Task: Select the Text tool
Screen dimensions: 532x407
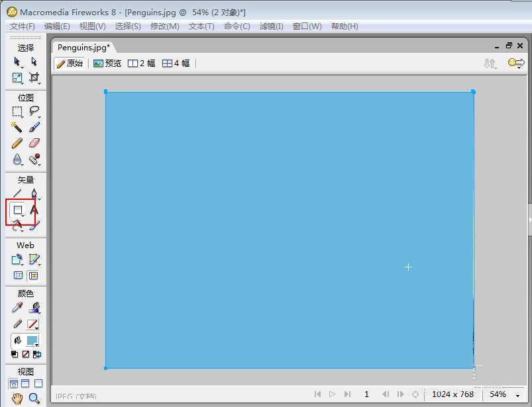Action: [x=34, y=210]
